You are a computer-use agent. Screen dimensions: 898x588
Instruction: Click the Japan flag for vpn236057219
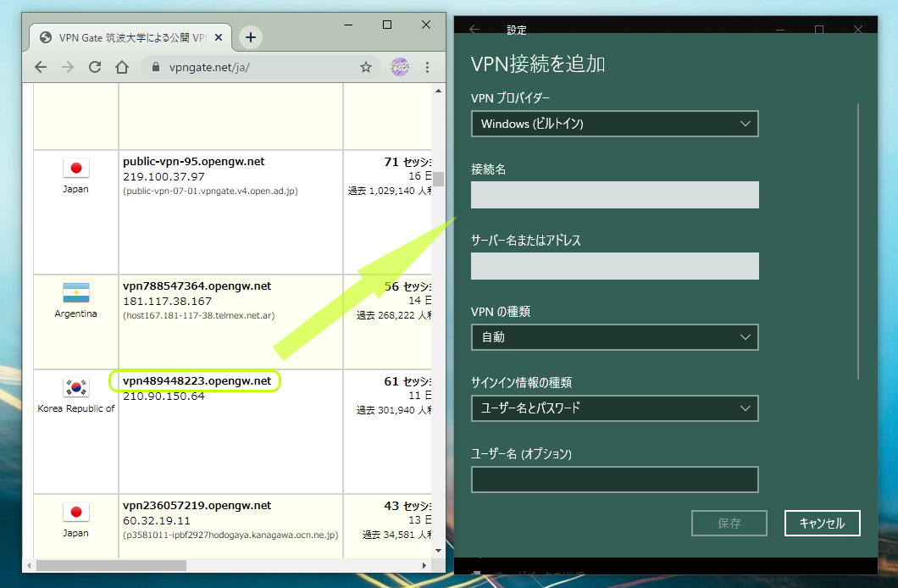point(75,512)
